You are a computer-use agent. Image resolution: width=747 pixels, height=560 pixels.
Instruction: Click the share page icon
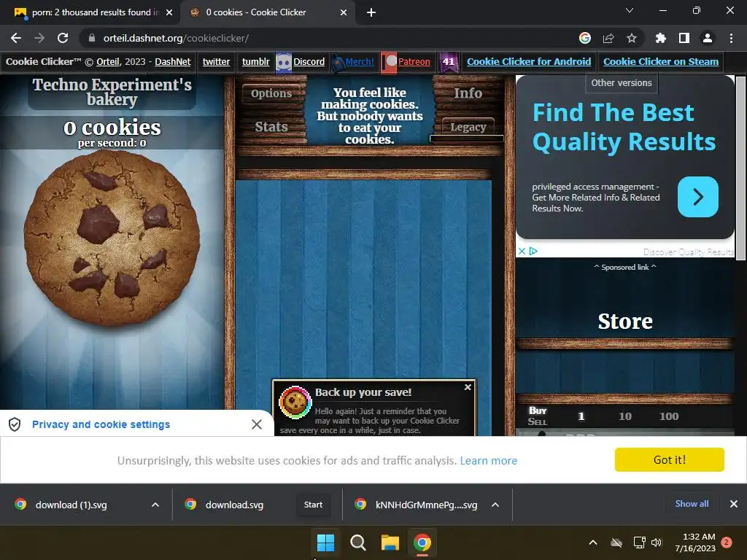coord(608,38)
